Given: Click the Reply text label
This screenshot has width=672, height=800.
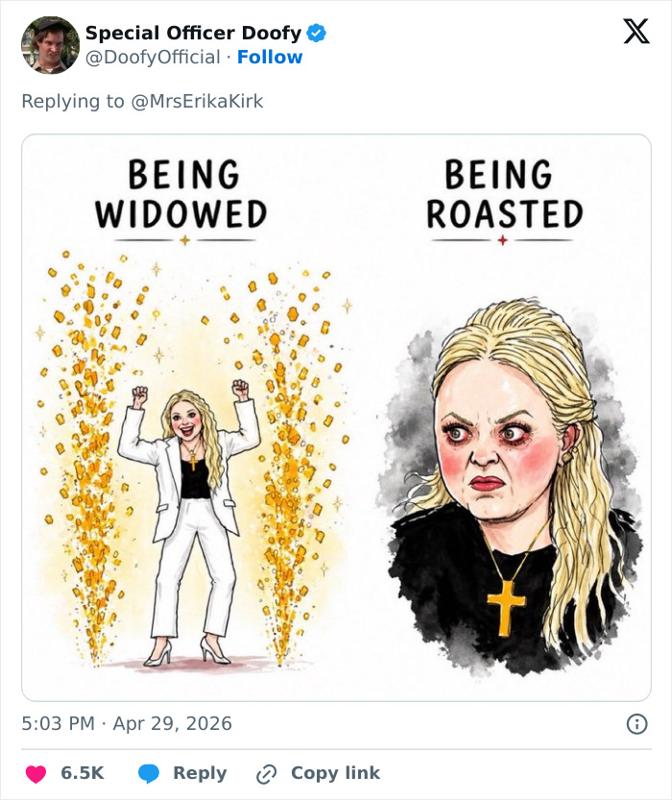Looking at the screenshot, I should [x=198, y=772].
